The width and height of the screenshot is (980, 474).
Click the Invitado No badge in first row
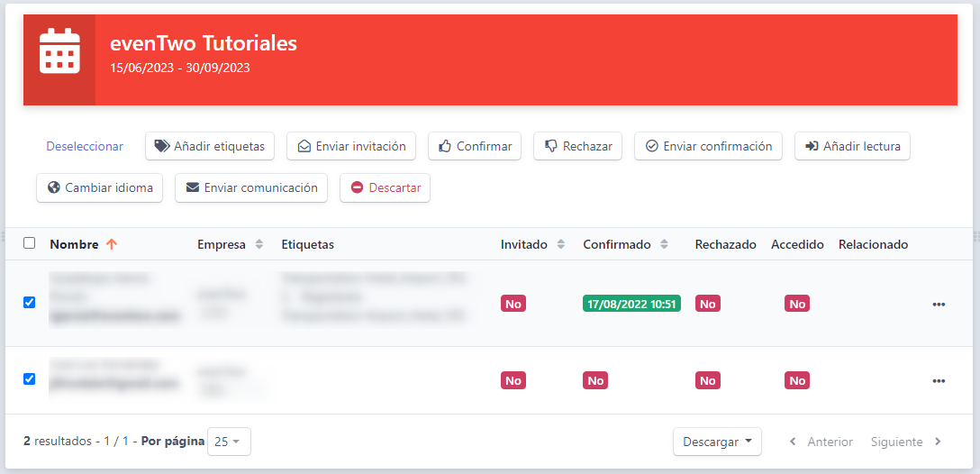click(513, 304)
